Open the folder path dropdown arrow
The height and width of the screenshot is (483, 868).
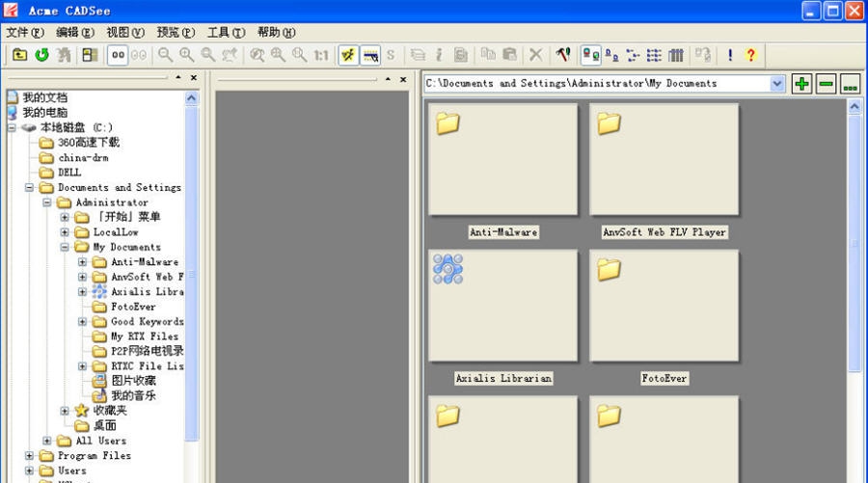click(x=777, y=84)
